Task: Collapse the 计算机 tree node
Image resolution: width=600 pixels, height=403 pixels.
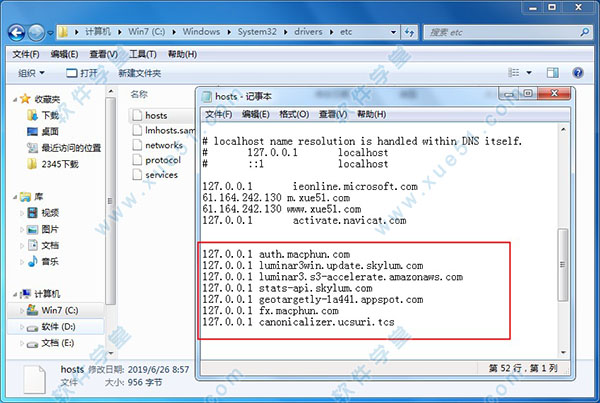Action: click(15, 294)
